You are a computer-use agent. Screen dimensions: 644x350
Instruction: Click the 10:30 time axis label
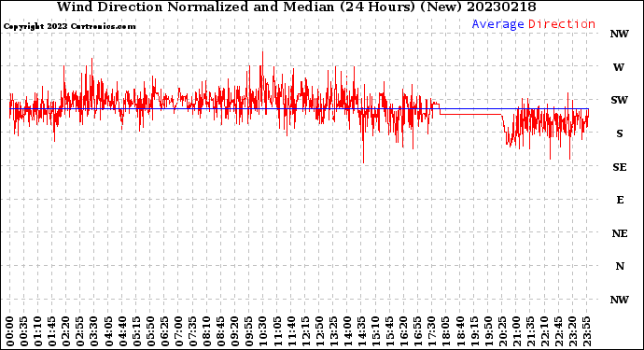click(263, 331)
